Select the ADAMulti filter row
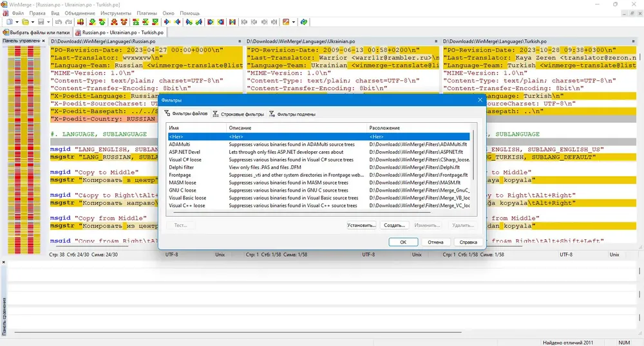644x346 pixels. pos(319,144)
